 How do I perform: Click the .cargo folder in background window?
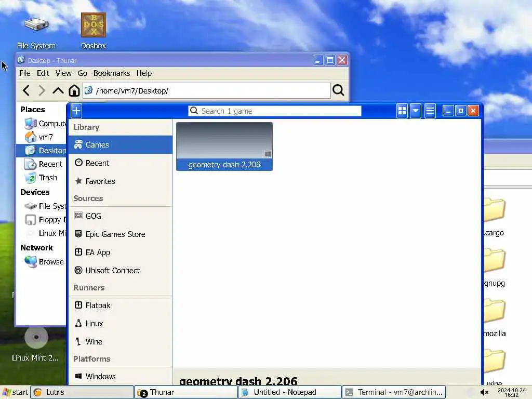494,218
